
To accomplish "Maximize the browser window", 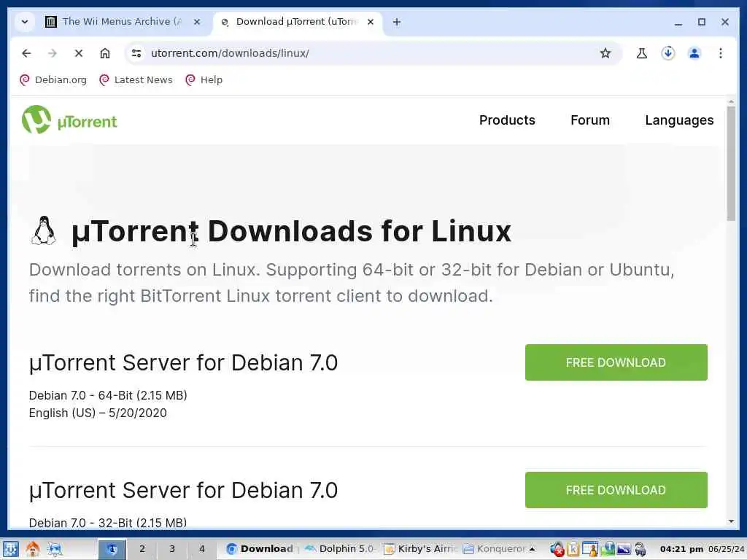I will click(702, 22).
